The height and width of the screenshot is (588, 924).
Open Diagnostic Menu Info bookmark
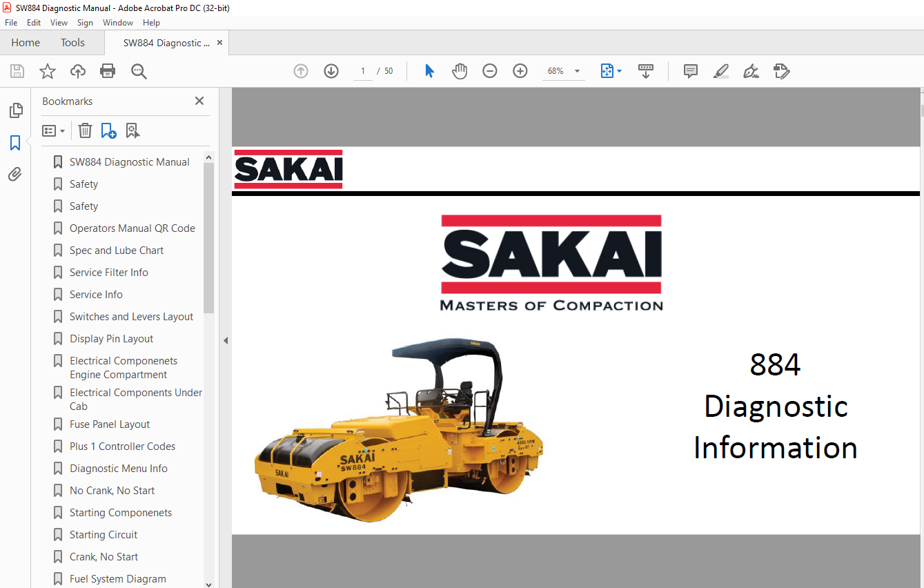118,469
